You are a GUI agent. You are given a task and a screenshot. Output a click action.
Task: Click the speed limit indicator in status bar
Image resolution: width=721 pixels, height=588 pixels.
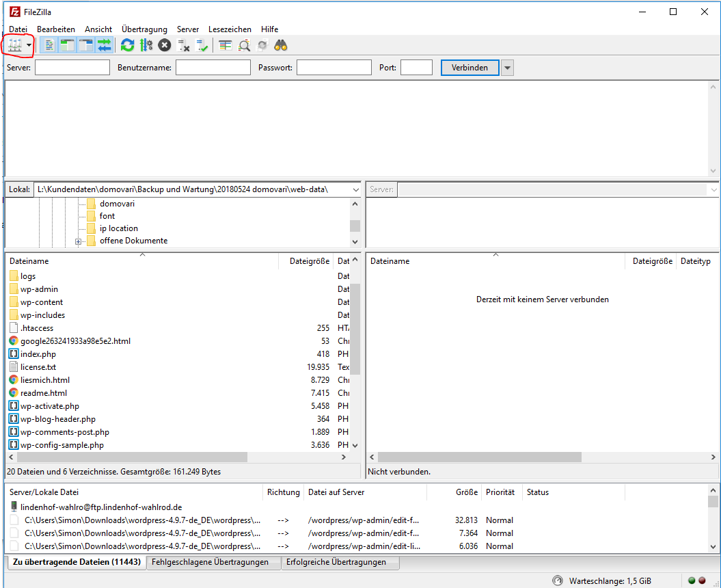click(x=557, y=580)
